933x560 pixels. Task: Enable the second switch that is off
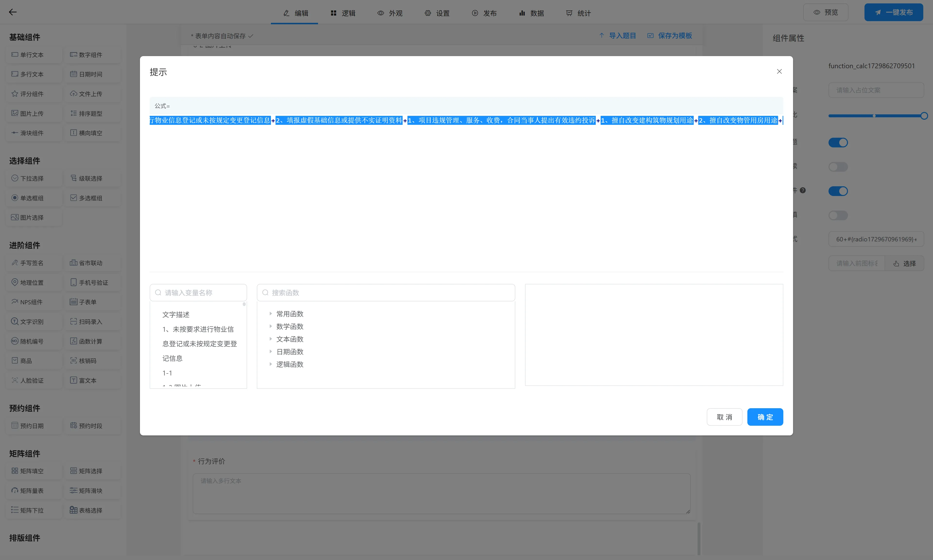coord(838,167)
